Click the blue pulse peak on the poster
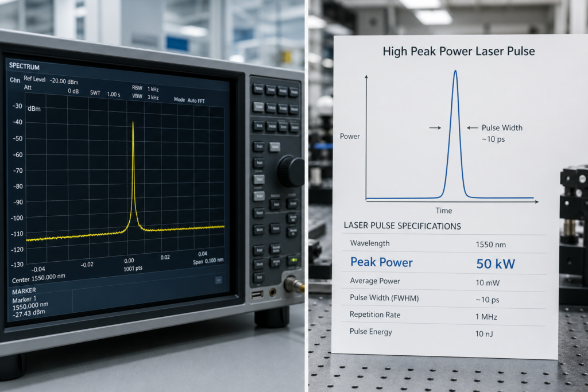Screen dimensions: 588x392 point(455,72)
